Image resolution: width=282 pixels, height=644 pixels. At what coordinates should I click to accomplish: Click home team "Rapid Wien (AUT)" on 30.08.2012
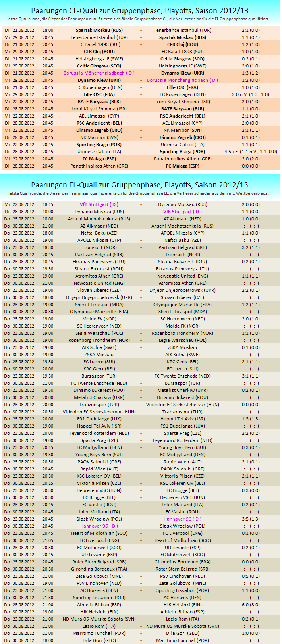coord(99,469)
